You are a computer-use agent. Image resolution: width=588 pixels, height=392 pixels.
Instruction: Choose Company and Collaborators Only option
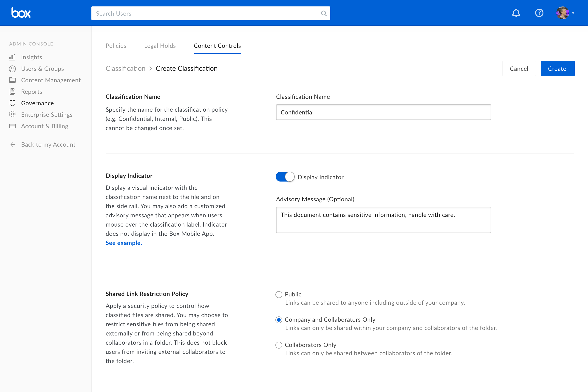(279, 320)
